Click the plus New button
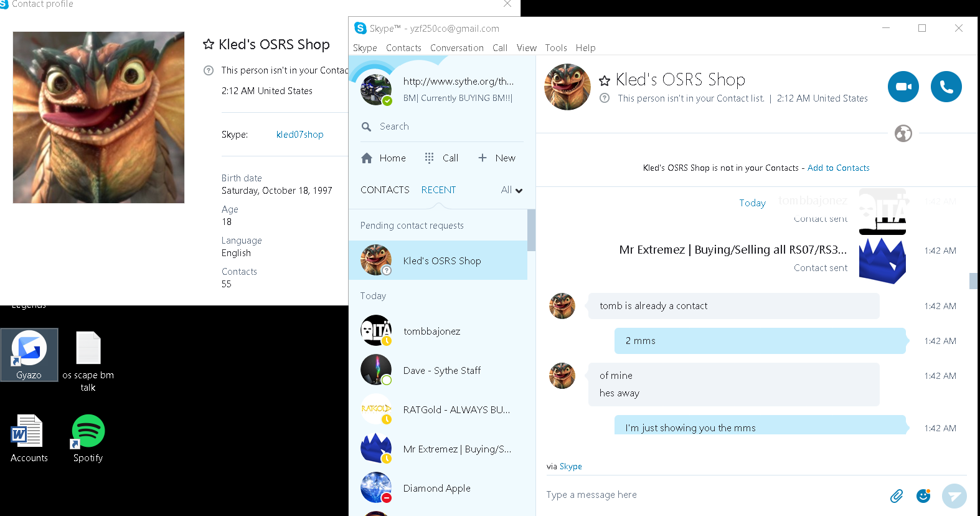Image resolution: width=980 pixels, height=516 pixels. (x=496, y=158)
